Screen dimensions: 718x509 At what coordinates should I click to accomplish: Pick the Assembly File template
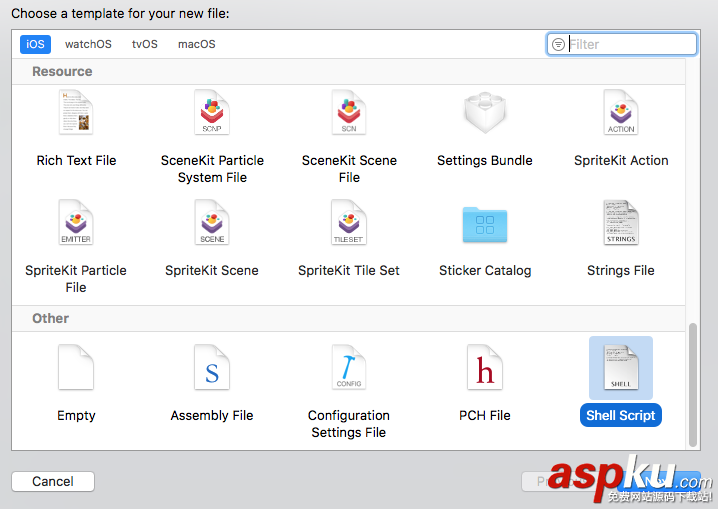tap(212, 368)
